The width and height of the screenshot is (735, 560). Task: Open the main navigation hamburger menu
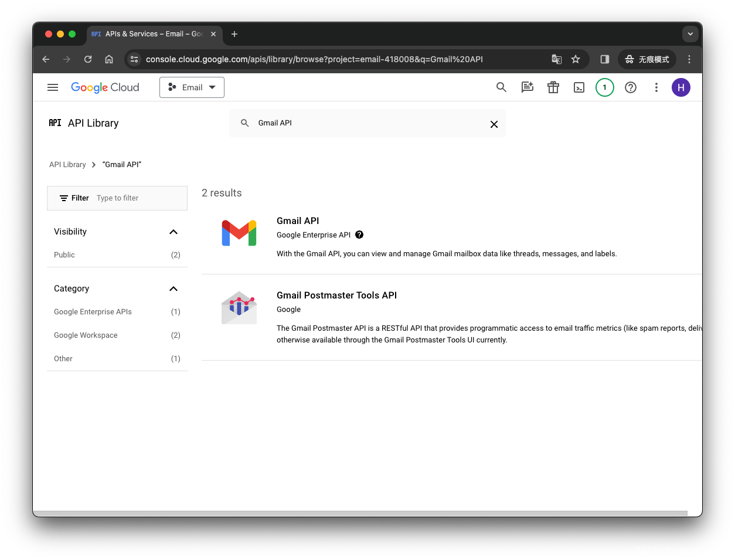click(53, 87)
